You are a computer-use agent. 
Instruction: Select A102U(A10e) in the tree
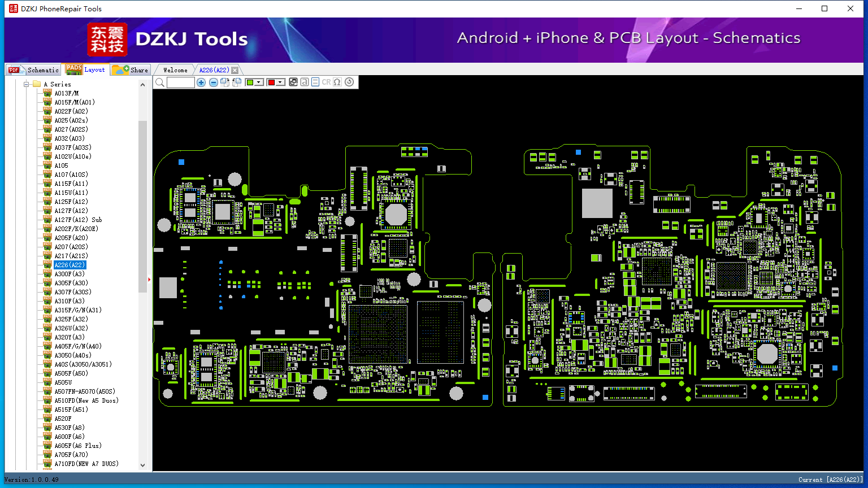73,156
